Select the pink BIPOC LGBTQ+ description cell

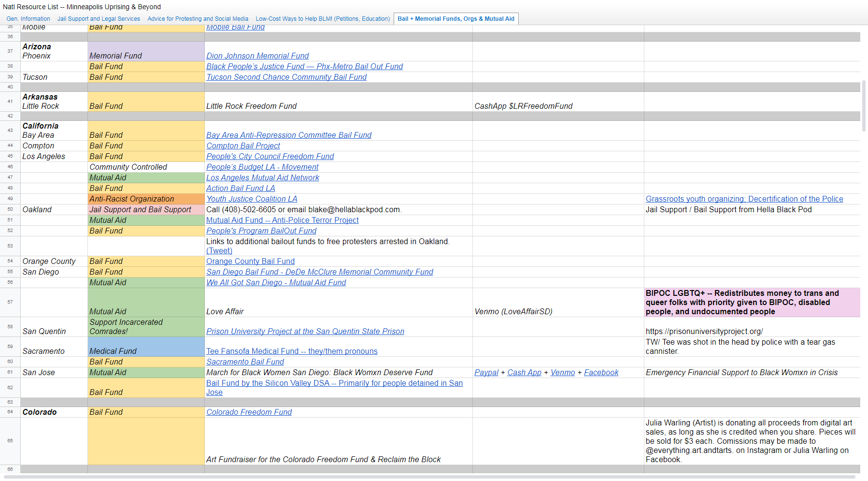(752, 303)
